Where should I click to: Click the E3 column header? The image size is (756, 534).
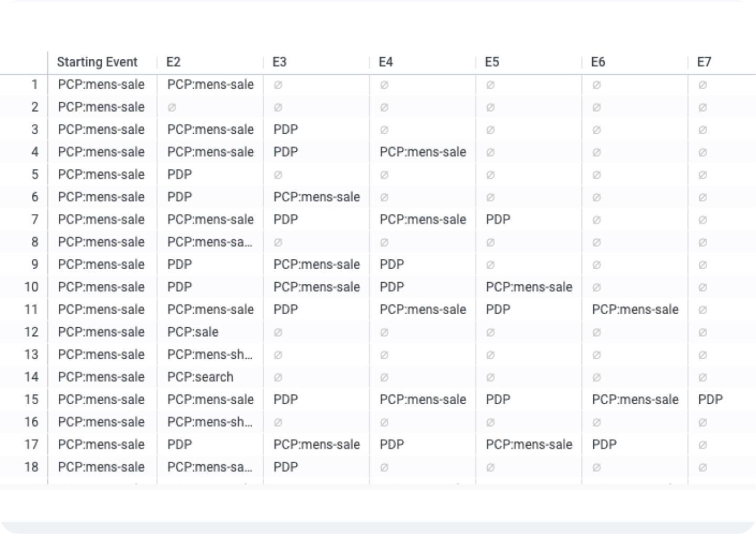279,62
